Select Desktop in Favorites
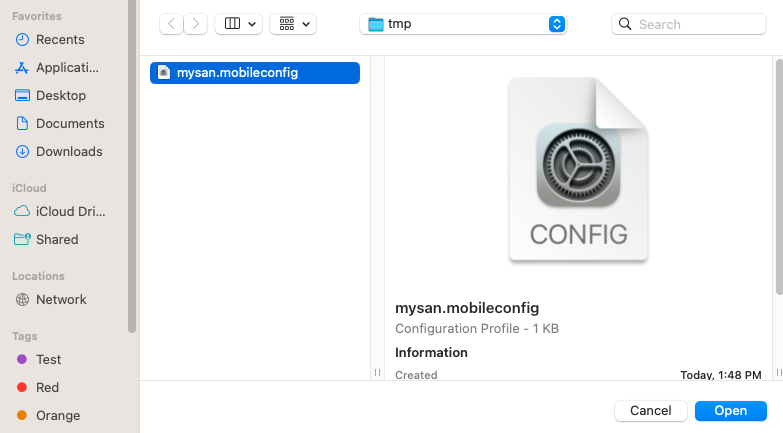Viewport: 783px width, 433px height. point(50,95)
